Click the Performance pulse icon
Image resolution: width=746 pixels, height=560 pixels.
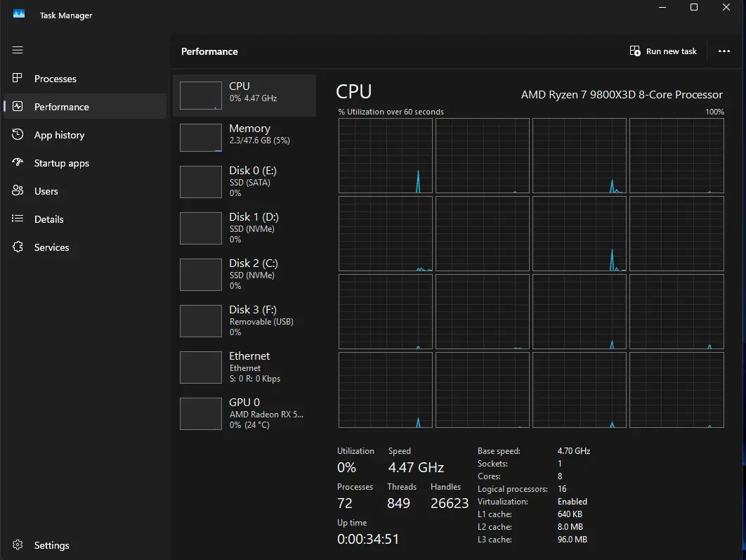[18, 106]
